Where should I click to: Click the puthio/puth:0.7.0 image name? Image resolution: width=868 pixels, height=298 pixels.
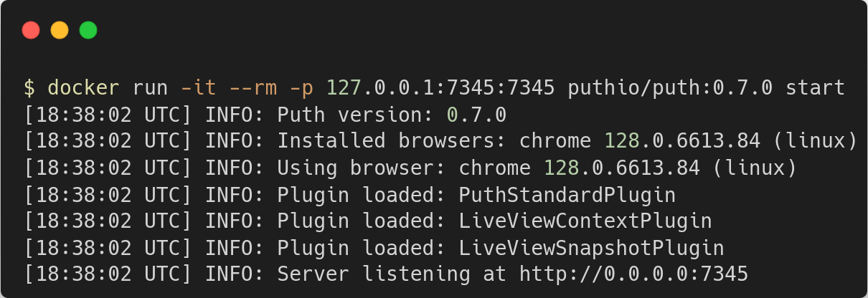670,88
